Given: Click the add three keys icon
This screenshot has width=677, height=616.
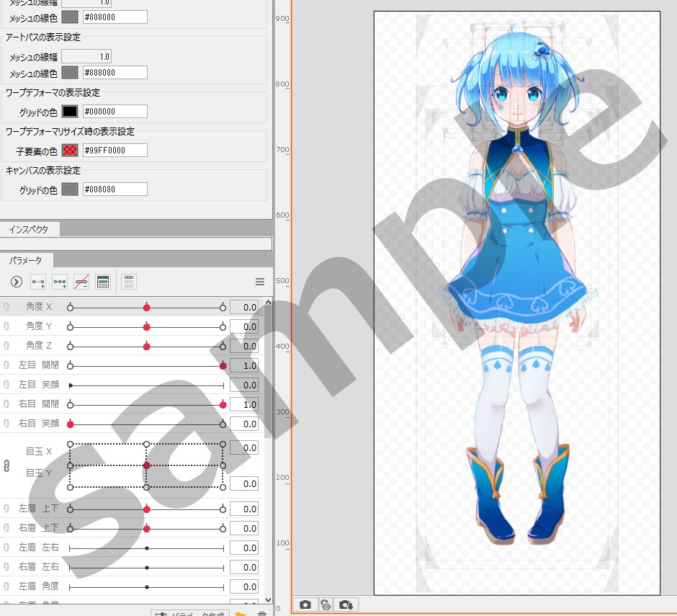Looking at the screenshot, I should [60, 282].
